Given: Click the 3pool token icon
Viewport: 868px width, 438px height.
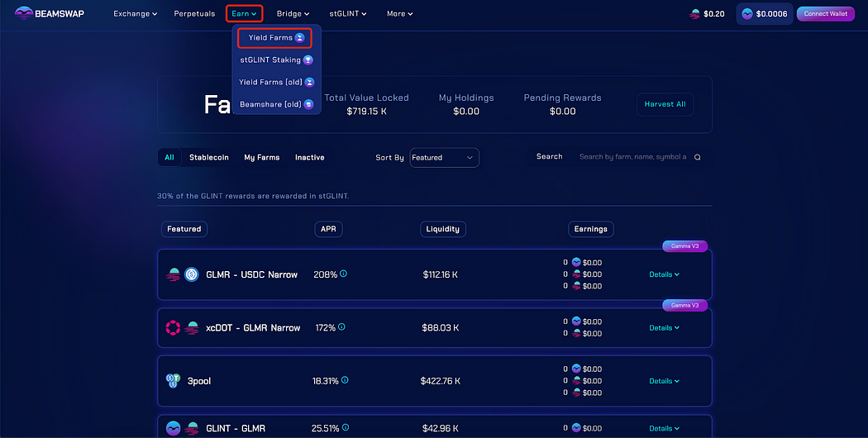Looking at the screenshot, I should point(174,381).
